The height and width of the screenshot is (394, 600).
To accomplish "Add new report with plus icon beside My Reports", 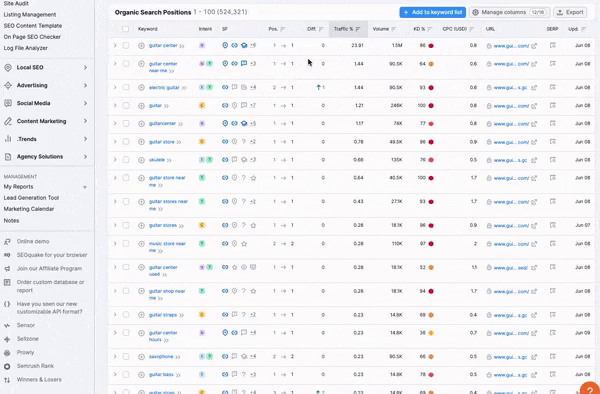I will [85, 187].
